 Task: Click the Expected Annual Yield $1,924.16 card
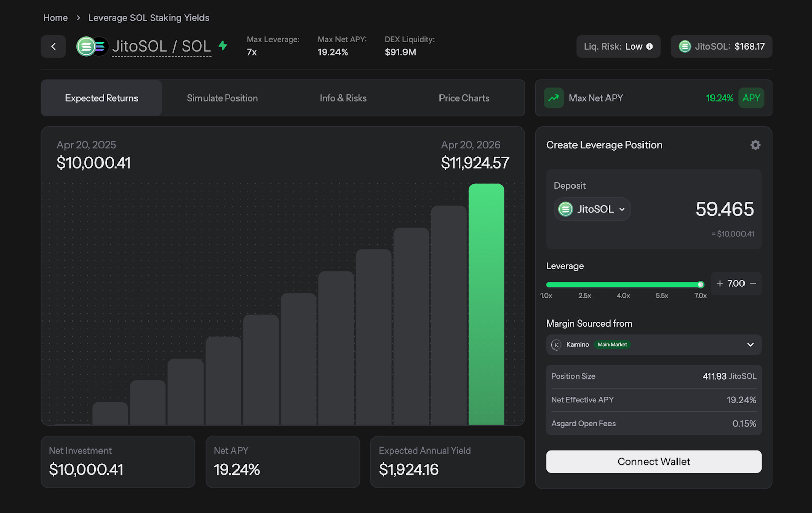click(448, 462)
